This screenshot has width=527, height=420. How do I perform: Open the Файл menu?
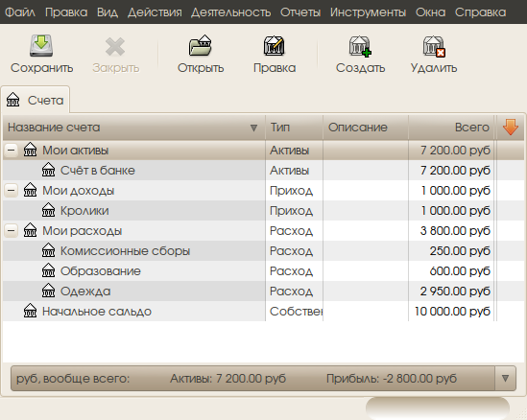click(x=20, y=12)
